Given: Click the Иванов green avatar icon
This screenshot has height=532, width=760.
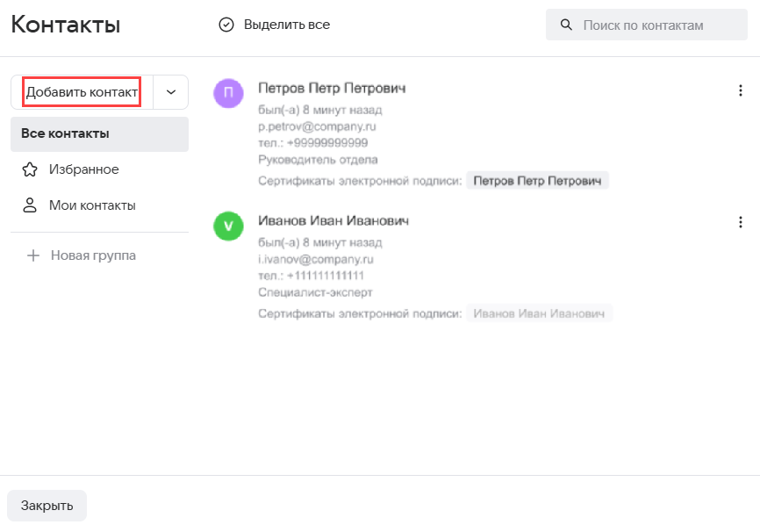Looking at the screenshot, I should (228, 226).
